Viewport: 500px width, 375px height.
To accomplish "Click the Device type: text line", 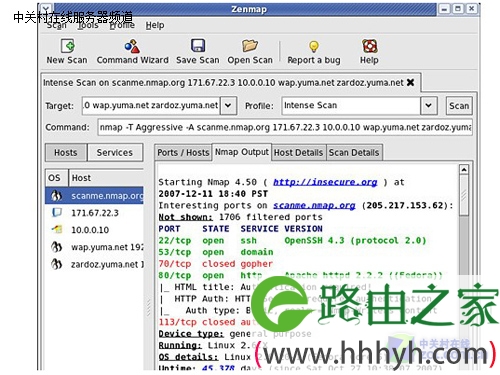I will click(235, 334).
